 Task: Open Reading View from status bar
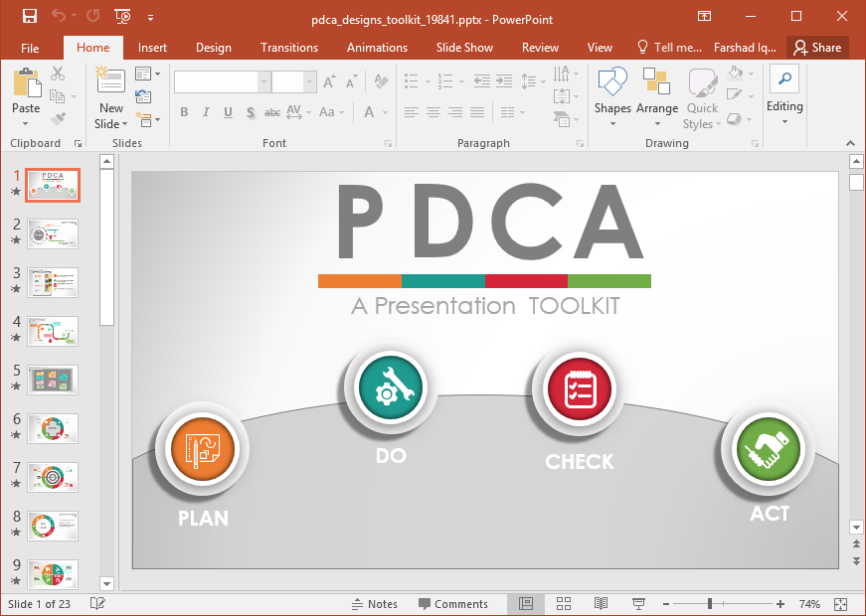tap(601, 604)
